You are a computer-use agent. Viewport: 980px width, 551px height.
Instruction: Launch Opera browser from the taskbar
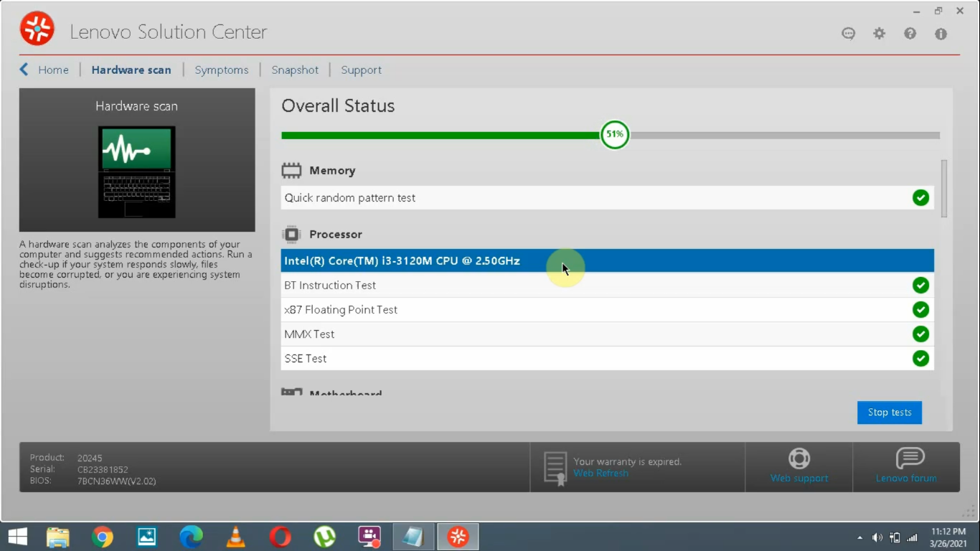(x=281, y=537)
